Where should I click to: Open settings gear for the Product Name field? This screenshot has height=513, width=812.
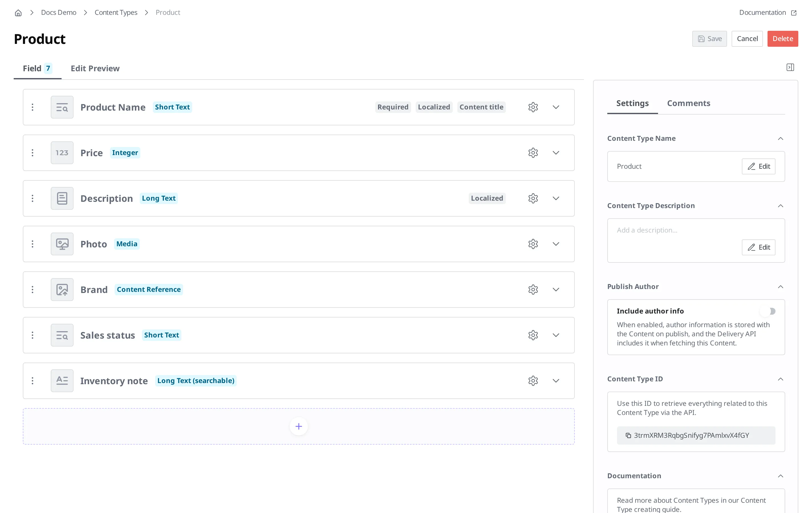point(533,107)
